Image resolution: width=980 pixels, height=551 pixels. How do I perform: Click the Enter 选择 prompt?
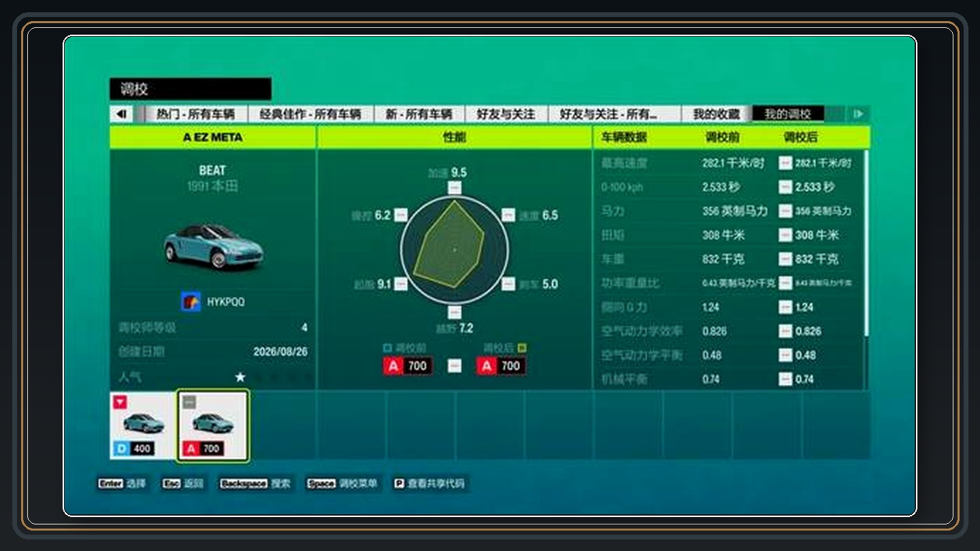(x=121, y=484)
